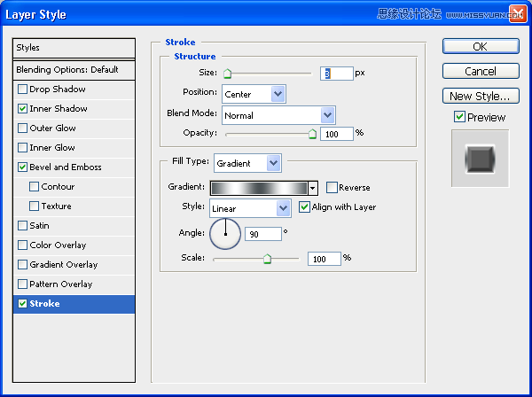Screen dimensions: 532x397
Task: Click the Angle dial control
Action: 225,234
